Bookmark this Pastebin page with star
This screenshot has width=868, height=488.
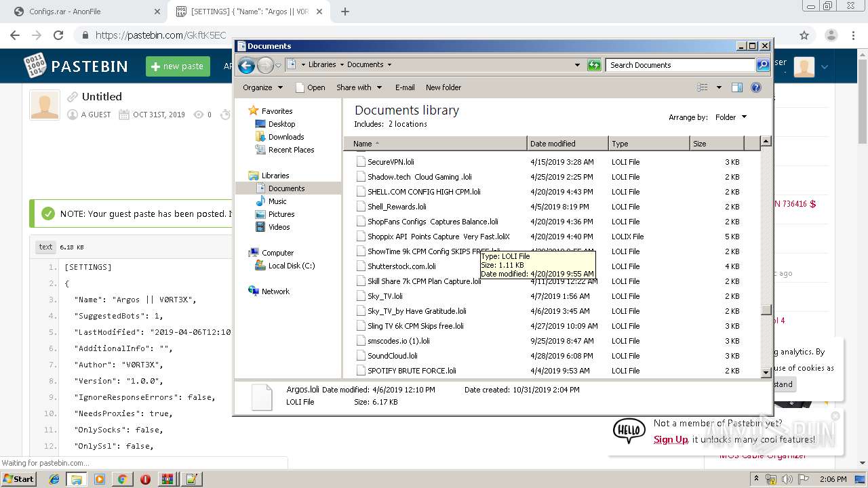(x=804, y=35)
